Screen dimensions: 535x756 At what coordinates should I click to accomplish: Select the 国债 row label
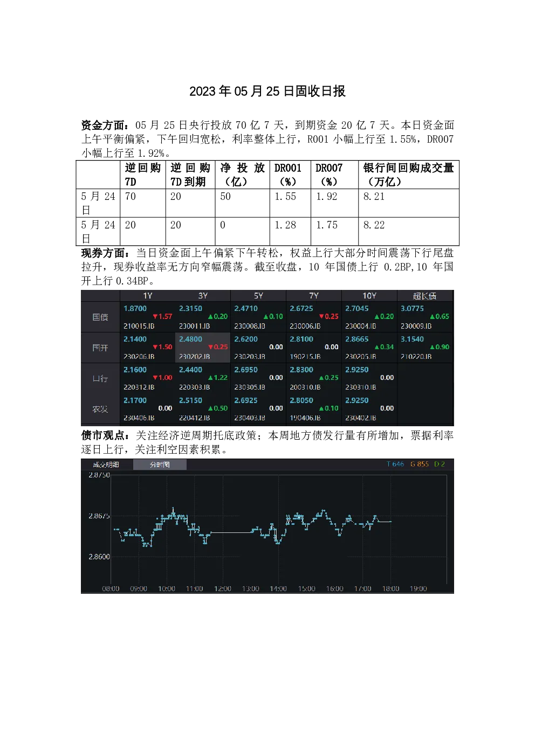pos(100,317)
